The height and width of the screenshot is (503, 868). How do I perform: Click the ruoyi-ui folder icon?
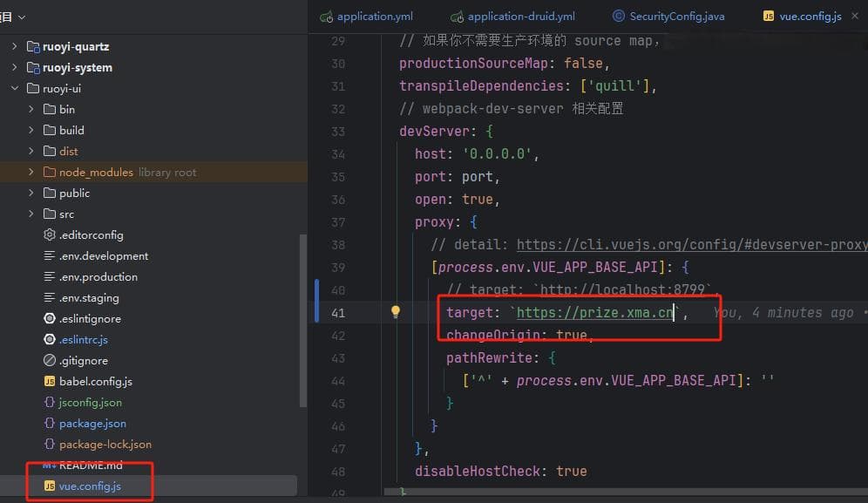pyautogui.click(x=33, y=88)
